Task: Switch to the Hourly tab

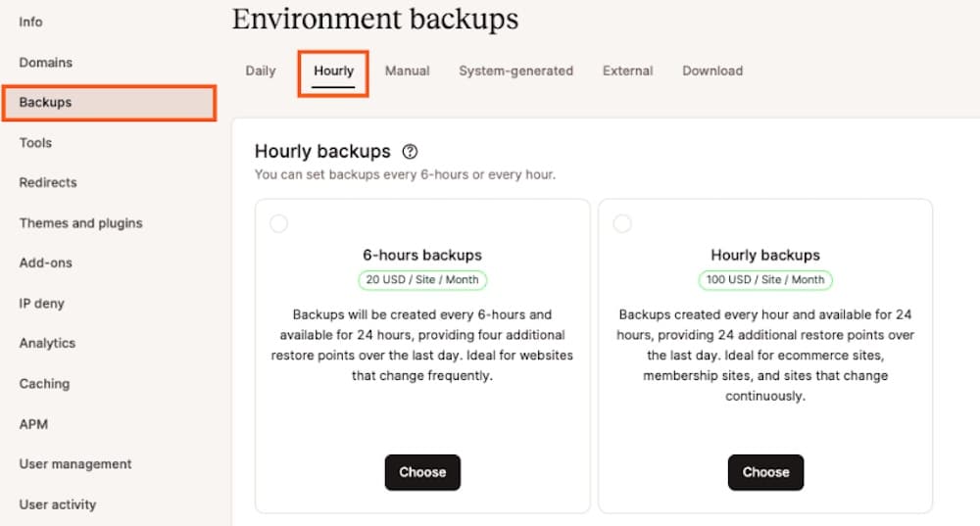Action: coord(333,71)
